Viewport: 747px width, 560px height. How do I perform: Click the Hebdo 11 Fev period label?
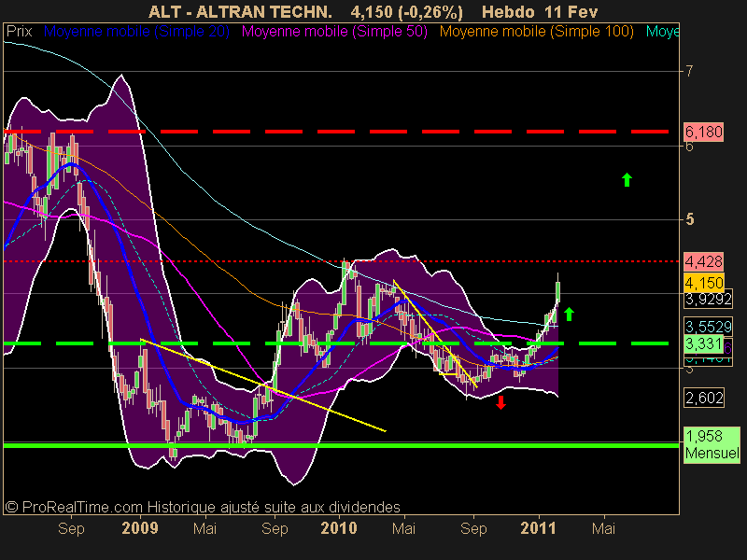540,12
